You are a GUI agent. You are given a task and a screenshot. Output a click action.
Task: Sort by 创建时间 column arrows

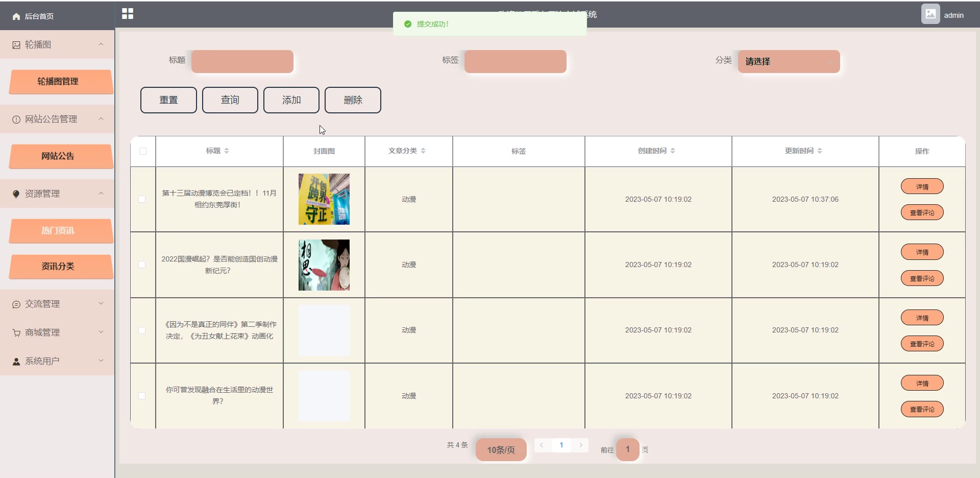click(x=673, y=151)
